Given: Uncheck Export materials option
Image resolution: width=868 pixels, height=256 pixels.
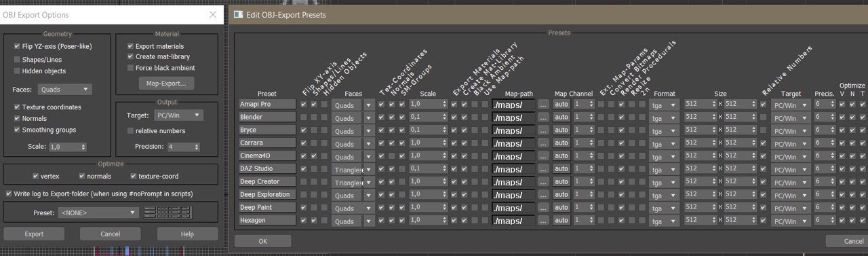Looking at the screenshot, I should point(130,46).
